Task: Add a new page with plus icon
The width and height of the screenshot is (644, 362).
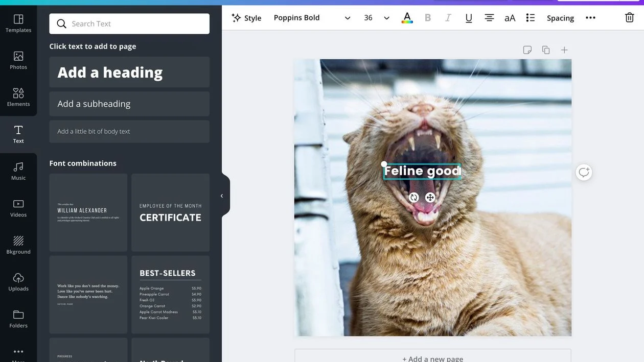Action: click(x=564, y=50)
